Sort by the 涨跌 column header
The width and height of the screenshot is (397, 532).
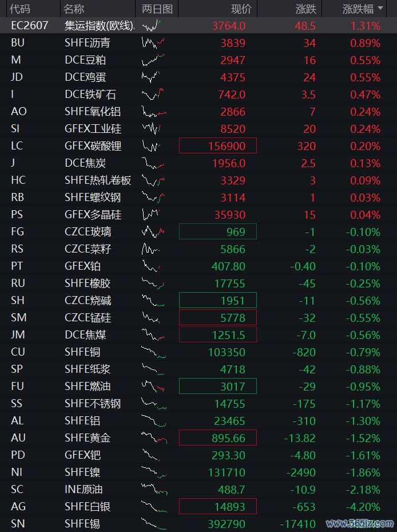click(x=306, y=9)
